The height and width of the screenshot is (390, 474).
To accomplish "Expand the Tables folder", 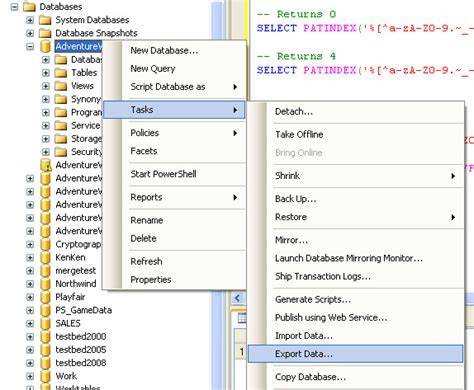I will 46,73.
